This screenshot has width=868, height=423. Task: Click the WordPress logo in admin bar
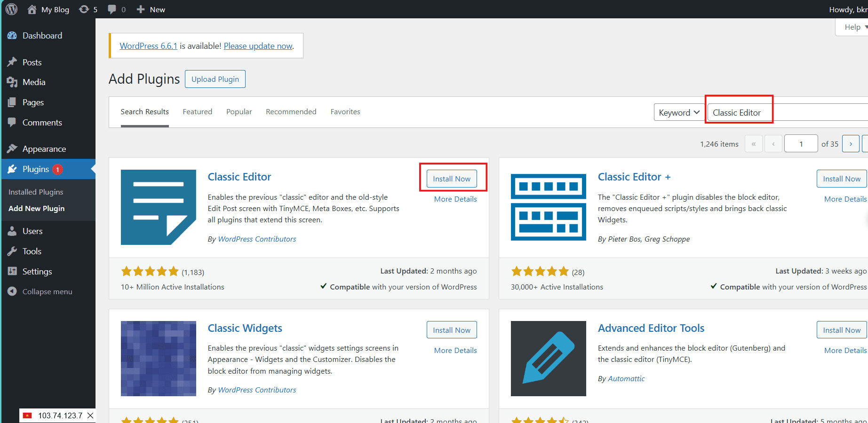point(11,9)
